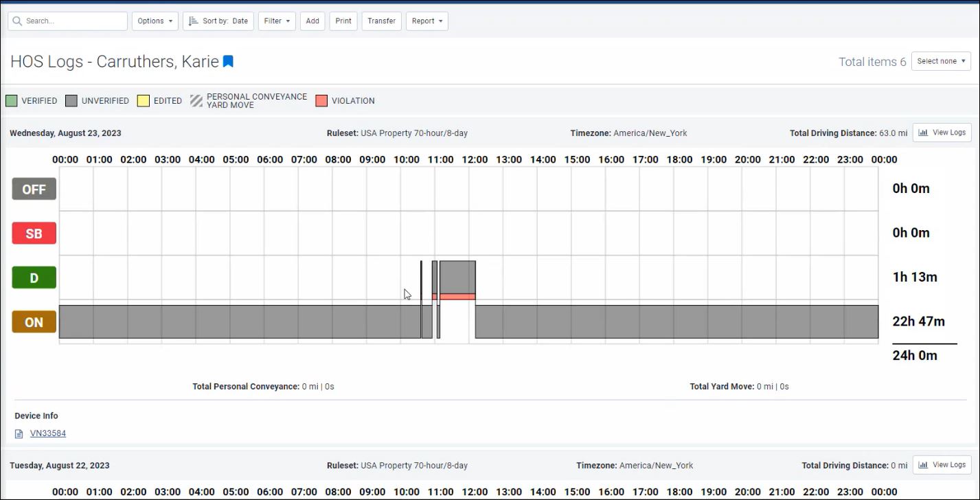The image size is (980, 500).
Task: Expand the Filter dropdown
Action: (x=277, y=21)
